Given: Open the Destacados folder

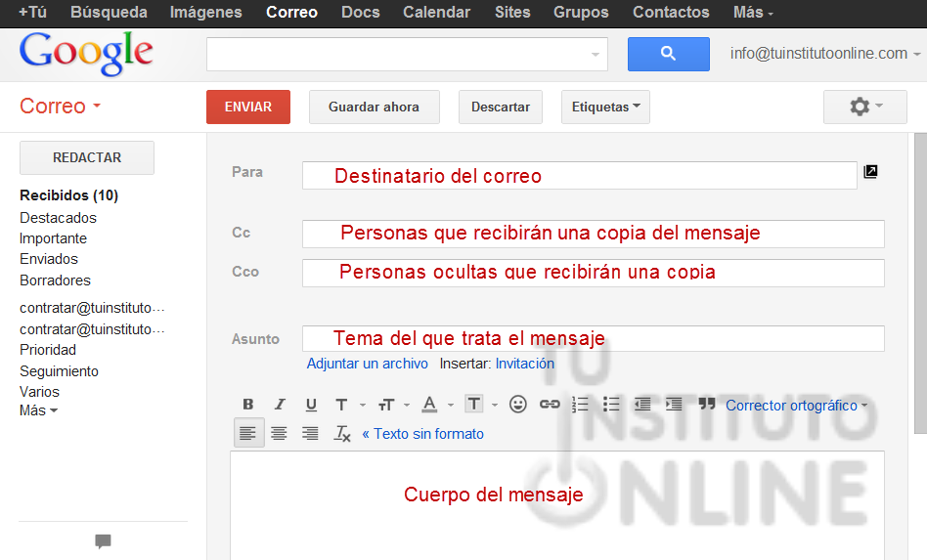Looking at the screenshot, I should [x=58, y=218].
